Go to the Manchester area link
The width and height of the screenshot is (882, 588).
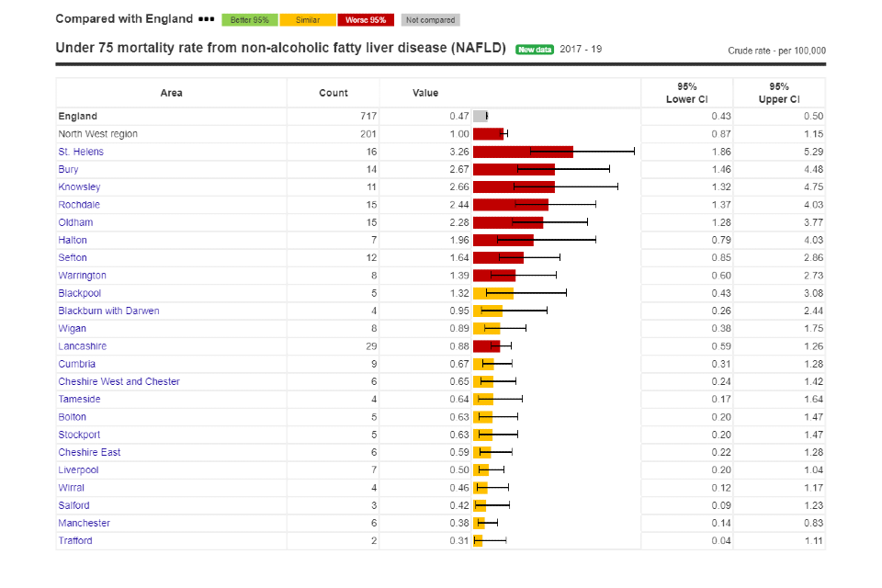pos(84,523)
